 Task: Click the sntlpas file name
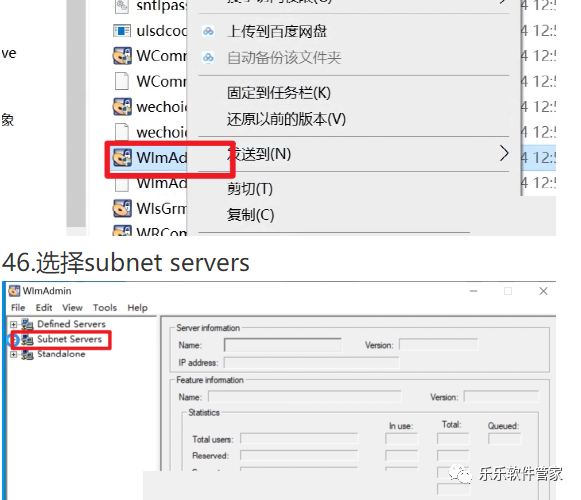pyautogui.click(x=162, y=6)
